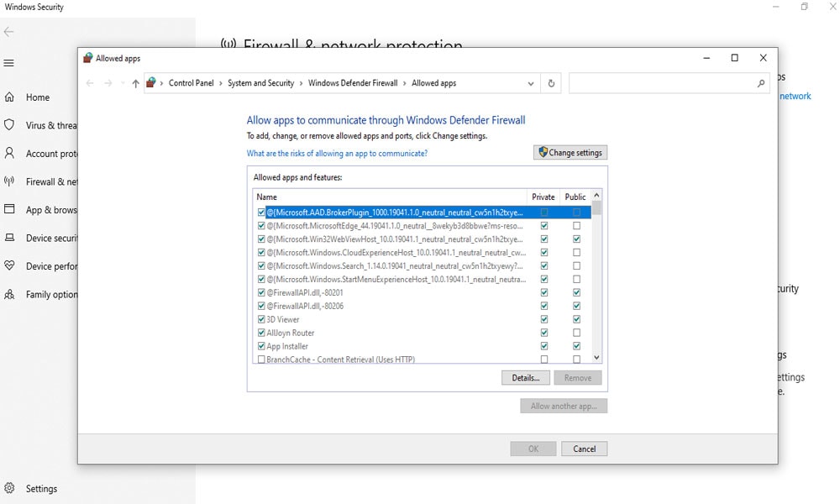Toggle Public checkbox for Microsoft.Win32WebViewHost row

coord(576,239)
